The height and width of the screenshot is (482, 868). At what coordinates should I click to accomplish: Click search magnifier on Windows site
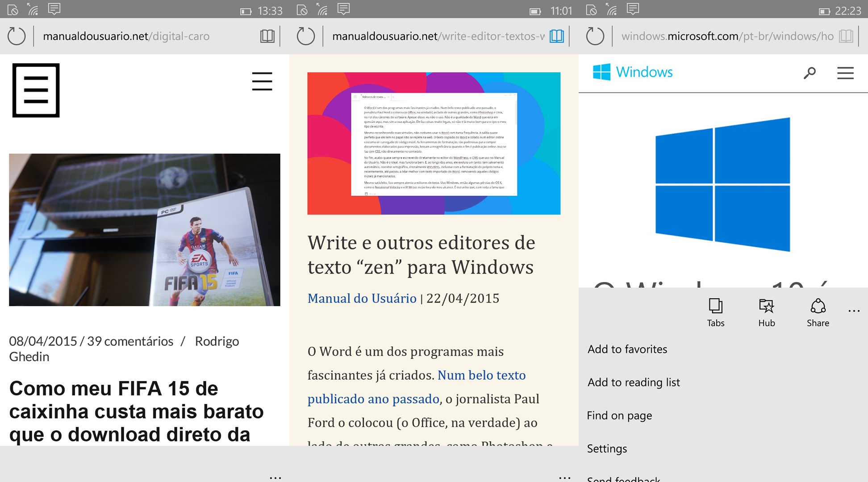click(x=810, y=73)
